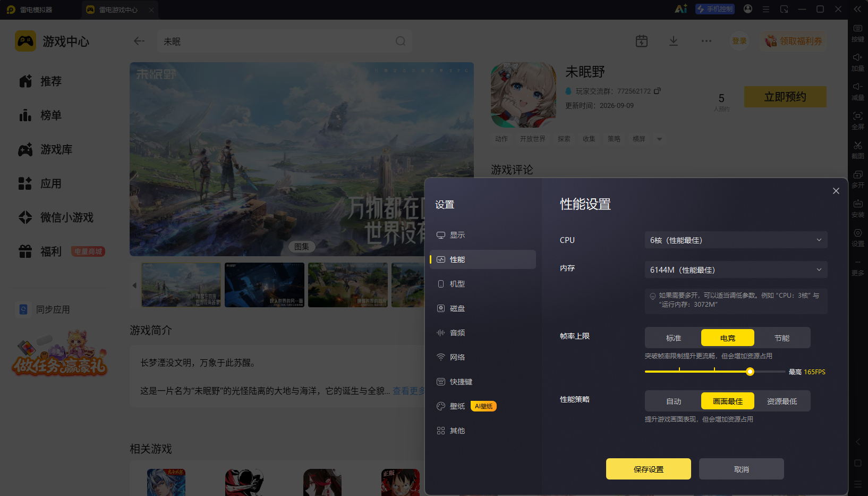Expand the game tags chevron after 横屏
Image resolution: width=868 pixels, height=496 pixels.
659,139
